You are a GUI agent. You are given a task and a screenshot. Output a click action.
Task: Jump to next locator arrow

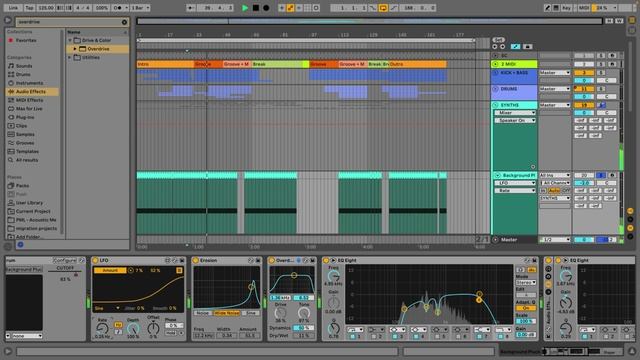point(502,47)
